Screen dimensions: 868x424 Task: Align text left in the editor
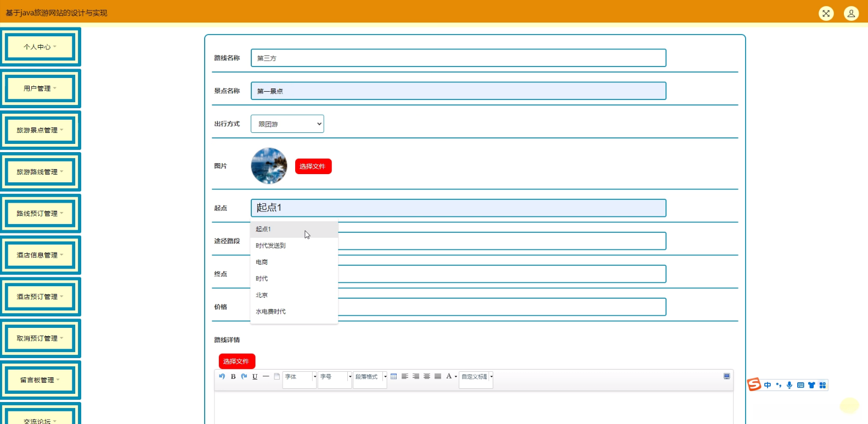405,376
